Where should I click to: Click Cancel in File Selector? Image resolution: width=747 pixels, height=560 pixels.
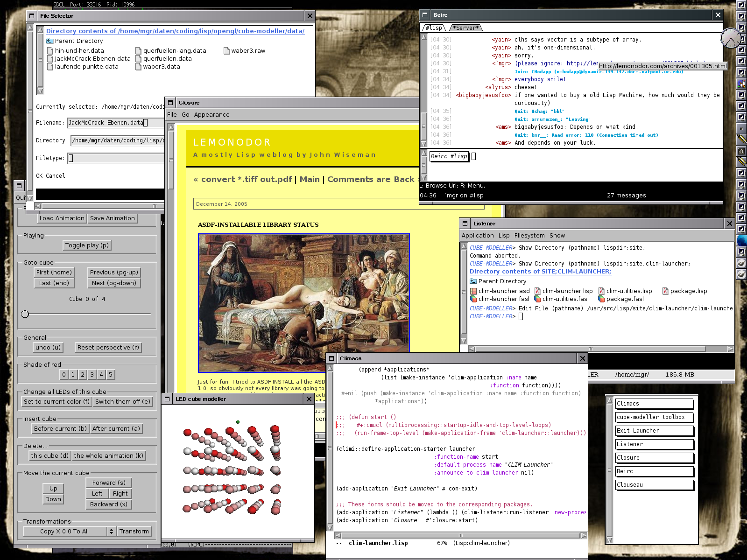click(x=56, y=176)
